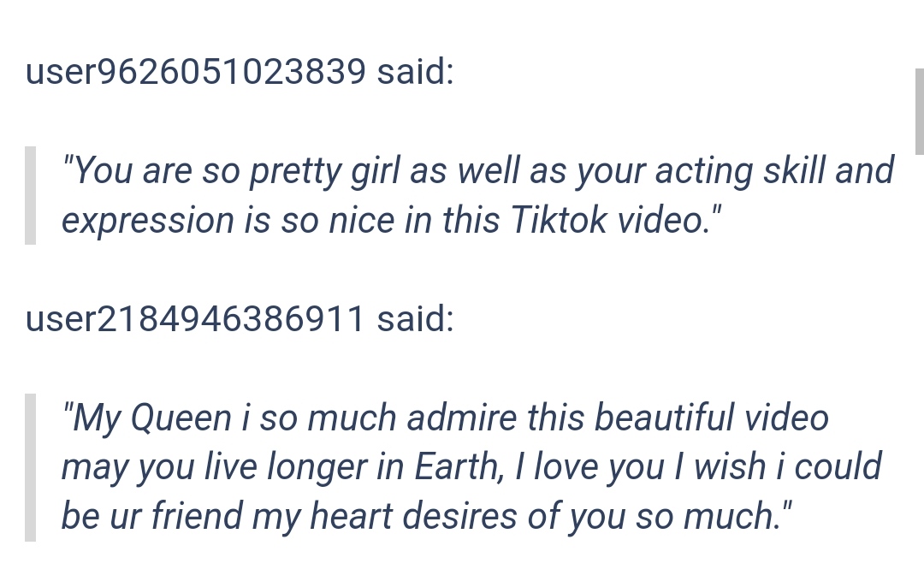Select the line starting "My Queen i so much"
This screenshot has width=924, height=587.
point(446,418)
